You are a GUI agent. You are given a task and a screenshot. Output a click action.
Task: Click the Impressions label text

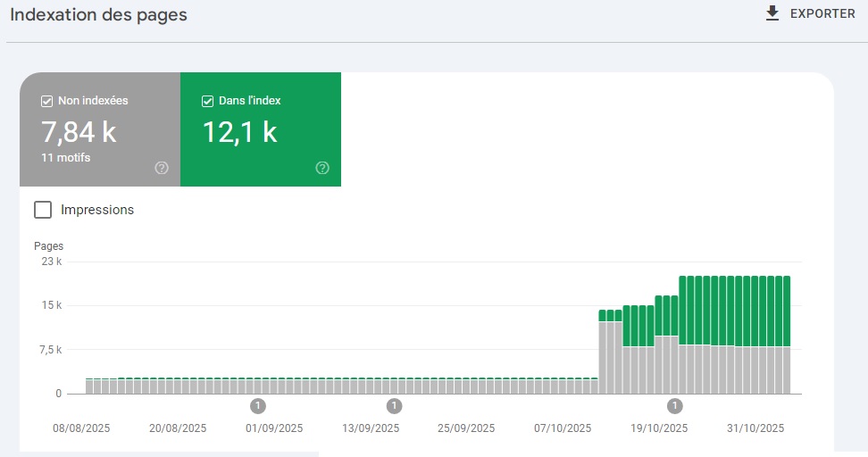(97, 210)
